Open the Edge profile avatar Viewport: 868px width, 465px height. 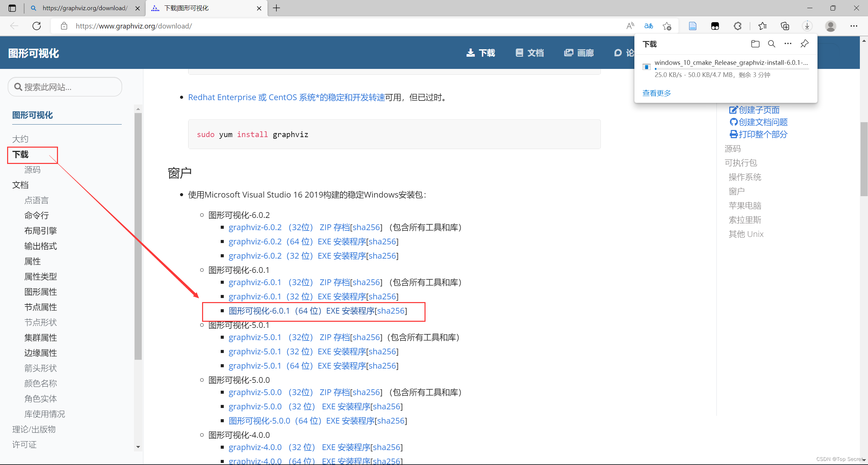[x=830, y=26]
